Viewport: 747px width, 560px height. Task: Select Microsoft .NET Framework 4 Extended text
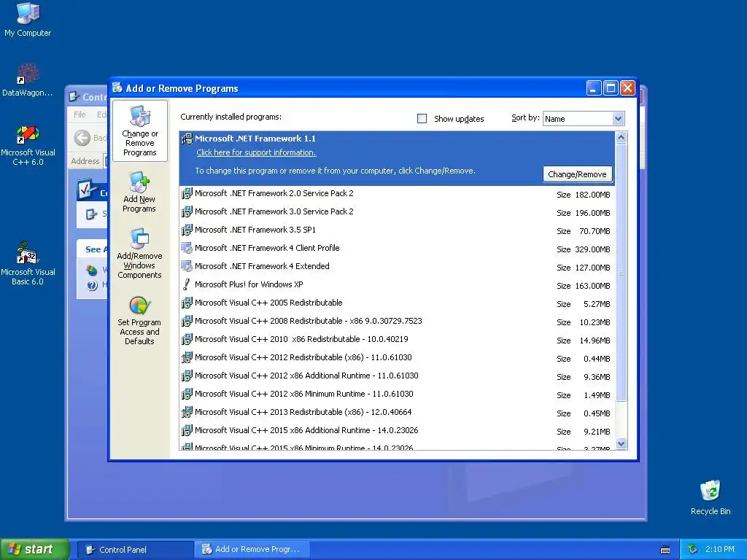262,266
